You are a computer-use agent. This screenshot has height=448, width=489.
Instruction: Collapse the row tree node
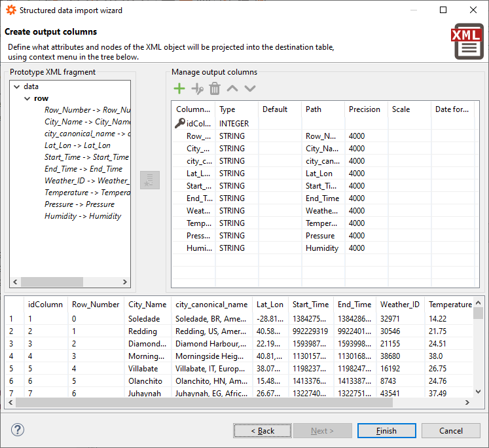[x=27, y=98]
